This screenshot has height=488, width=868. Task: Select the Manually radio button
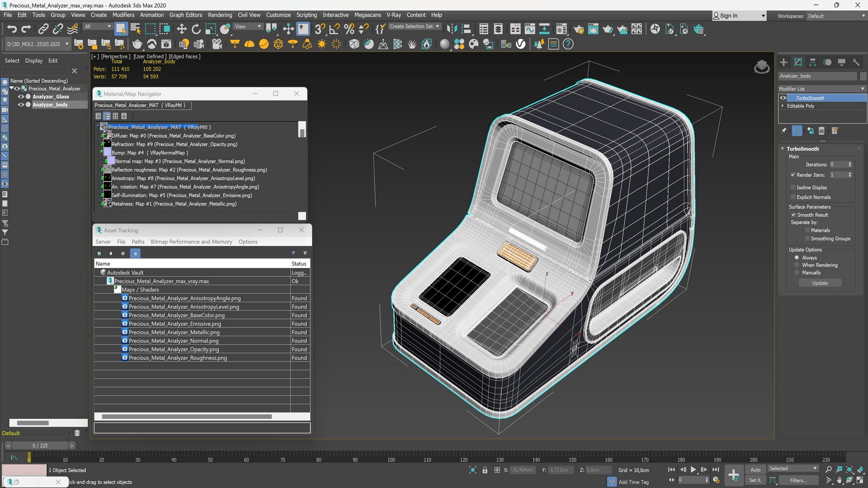click(x=797, y=273)
